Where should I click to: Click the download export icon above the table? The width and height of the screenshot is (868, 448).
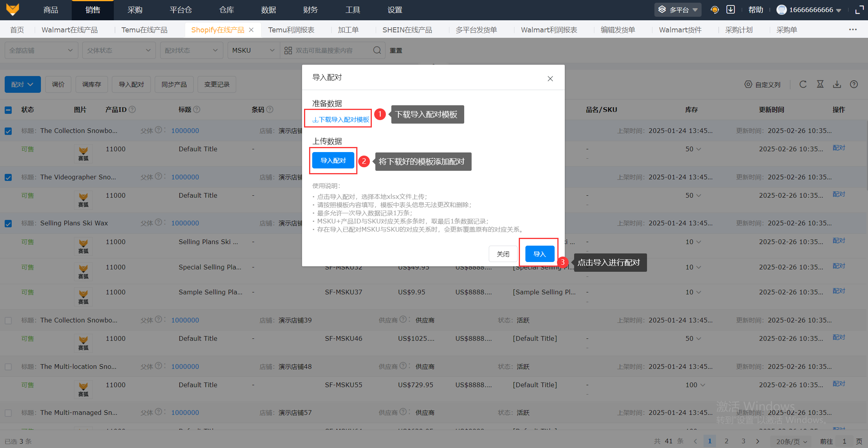click(837, 84)
